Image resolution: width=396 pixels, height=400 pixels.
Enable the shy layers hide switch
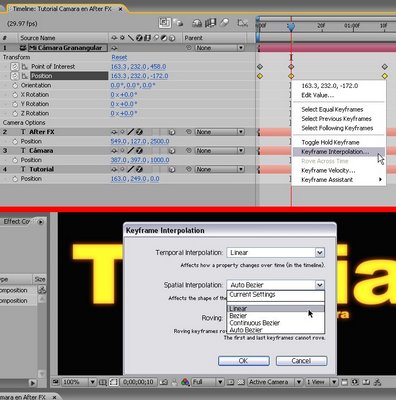[x=197, y=23]
